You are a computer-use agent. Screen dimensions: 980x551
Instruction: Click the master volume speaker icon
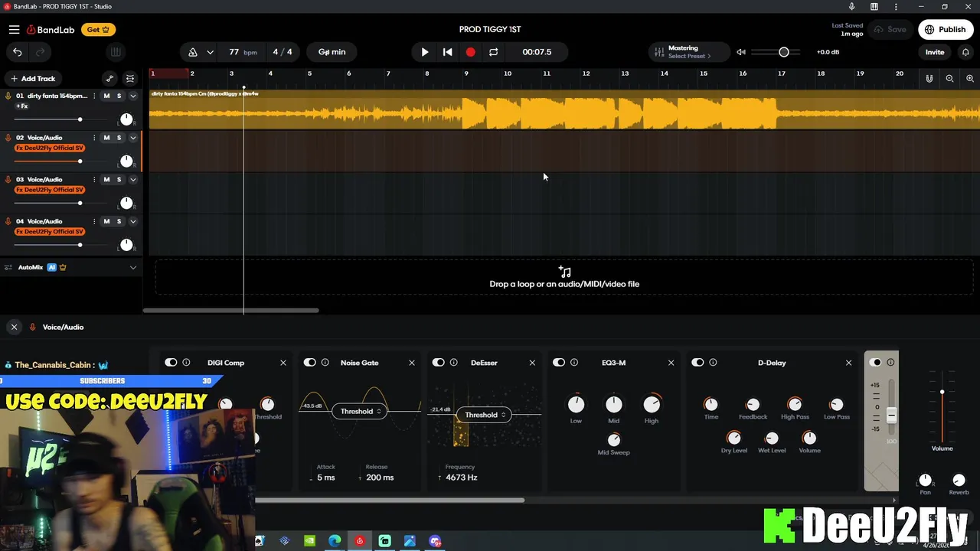(741, 52)
